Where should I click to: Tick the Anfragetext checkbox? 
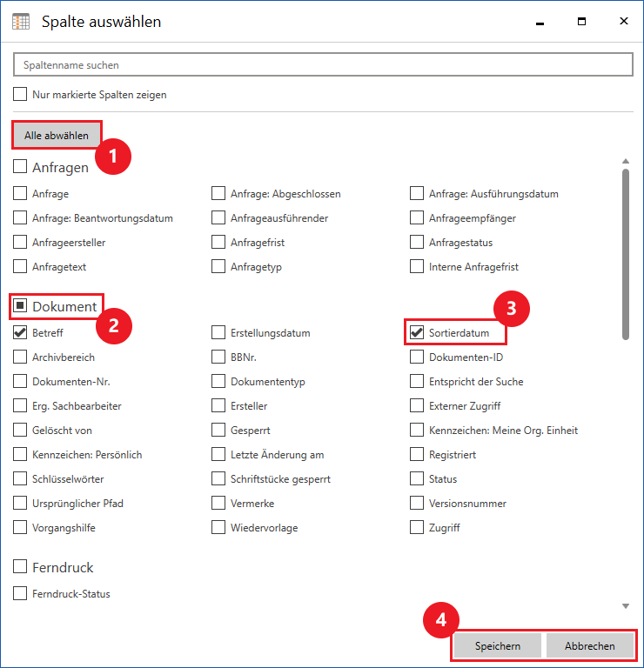point(20,266)
